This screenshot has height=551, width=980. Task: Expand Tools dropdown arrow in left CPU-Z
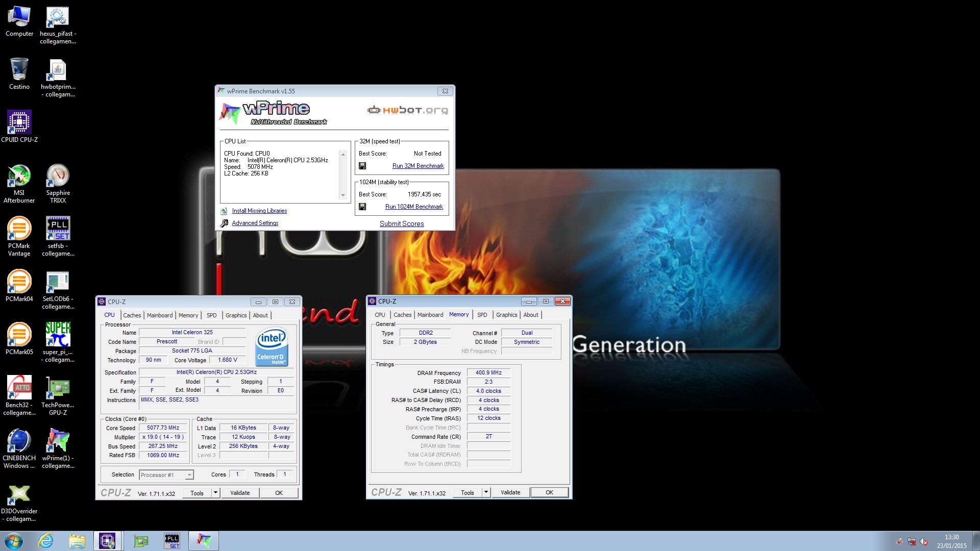pyautogui.click(x=215, y=493)
